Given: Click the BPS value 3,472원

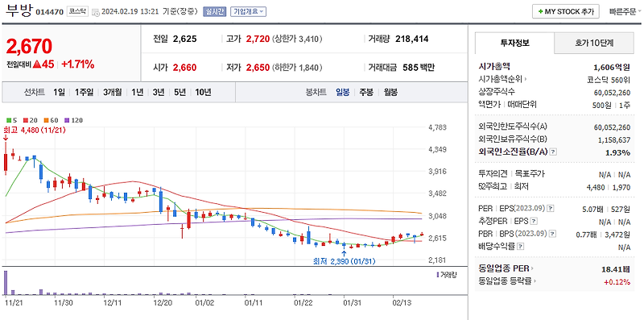Looking at the screenshot, I should click(x=618, y=235).
